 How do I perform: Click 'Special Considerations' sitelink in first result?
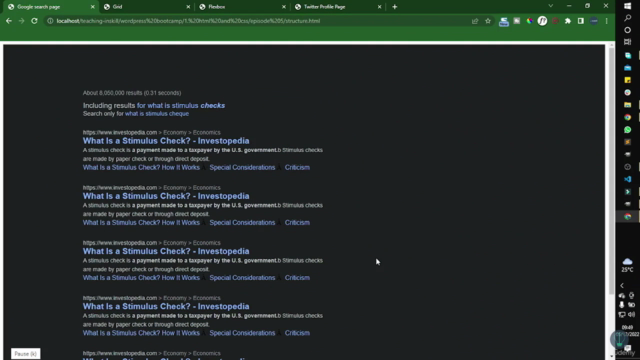pyautogui.click(x=242, y=167)
